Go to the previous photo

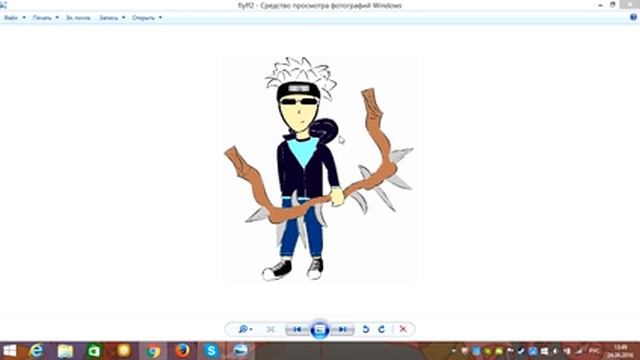pos(297,329)
